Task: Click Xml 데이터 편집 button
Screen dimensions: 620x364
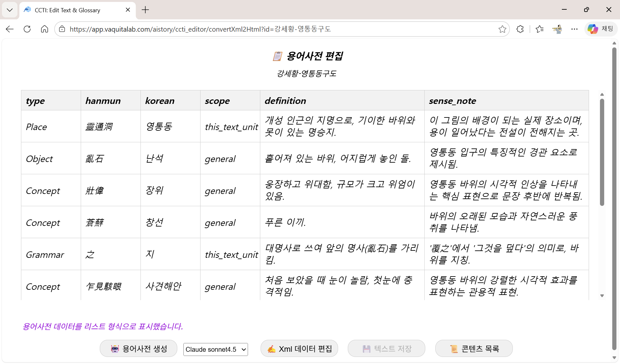Action: tap(299, 349)
